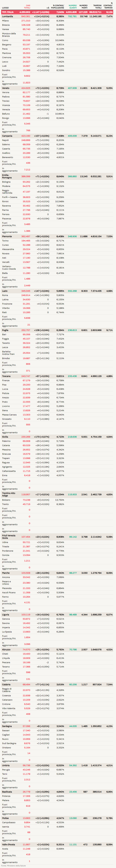Select the Lazio region row

click(x=5, y=291)
